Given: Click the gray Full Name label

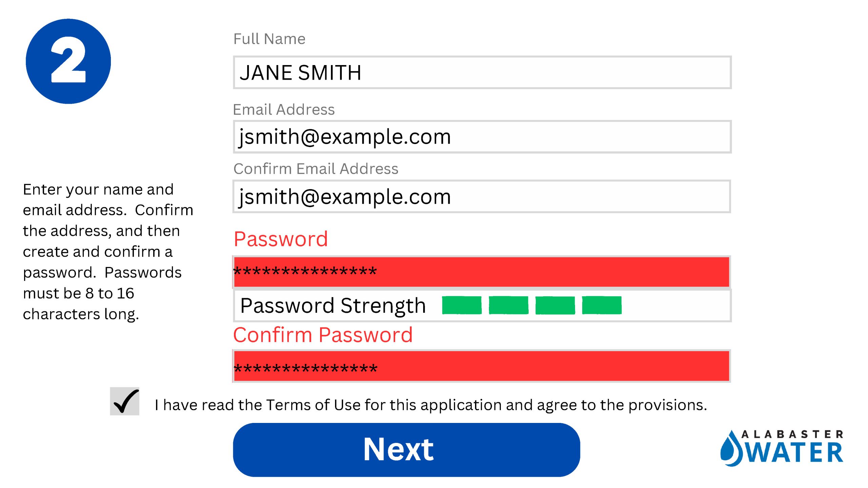Looking at the screenshot, I should click(269, 39).
